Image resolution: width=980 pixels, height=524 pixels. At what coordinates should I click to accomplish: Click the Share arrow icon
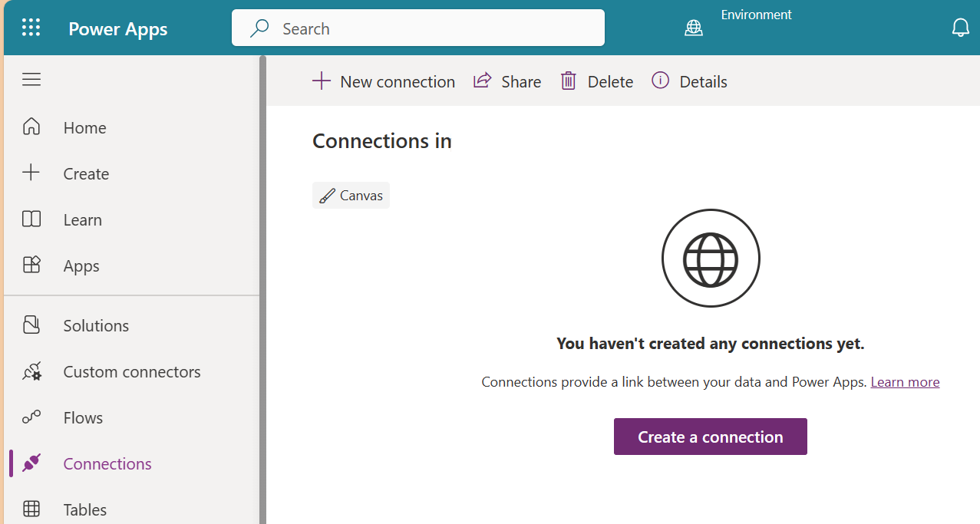pos(482,81)
